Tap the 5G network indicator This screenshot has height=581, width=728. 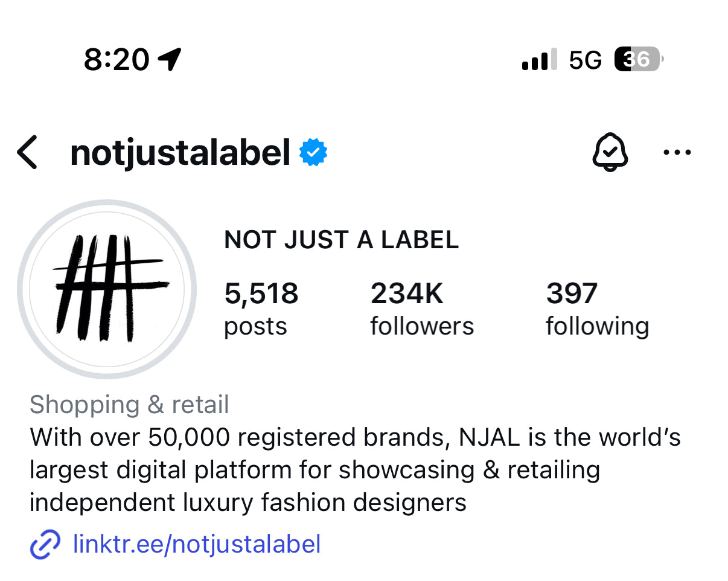[585, 60]
